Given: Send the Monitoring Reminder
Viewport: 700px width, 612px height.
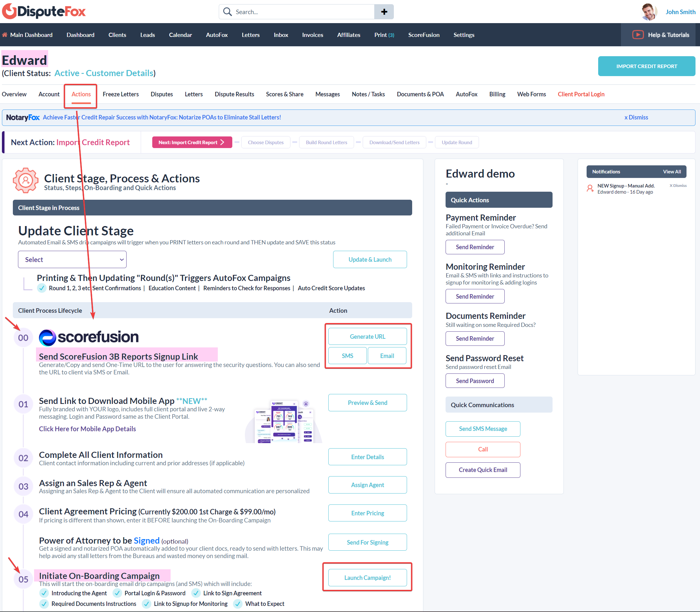Looking at the screenshot, I should click(x=475, y=296).
